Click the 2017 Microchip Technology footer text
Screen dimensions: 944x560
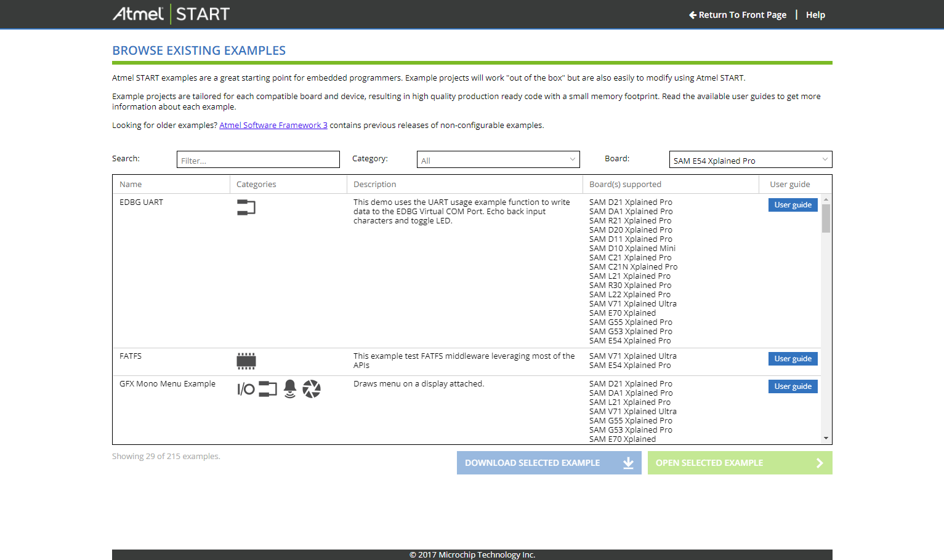coord(472,554)
